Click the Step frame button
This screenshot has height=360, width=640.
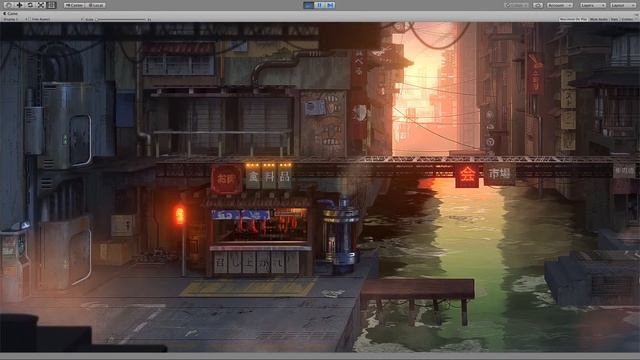point(330,5)
